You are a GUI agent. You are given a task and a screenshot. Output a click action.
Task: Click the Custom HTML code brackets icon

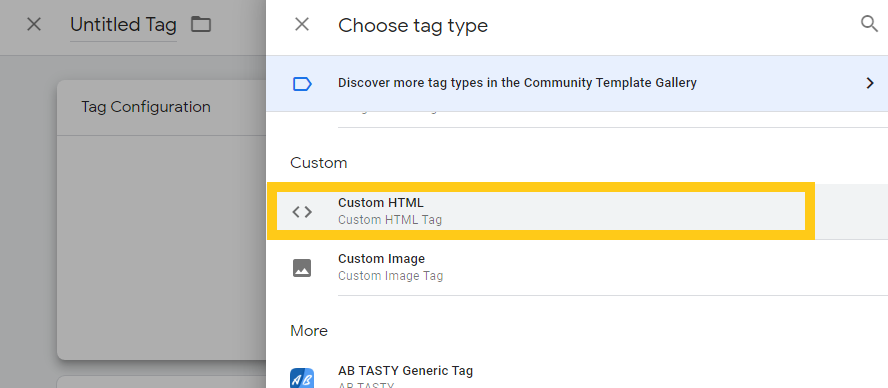point(302,212)
